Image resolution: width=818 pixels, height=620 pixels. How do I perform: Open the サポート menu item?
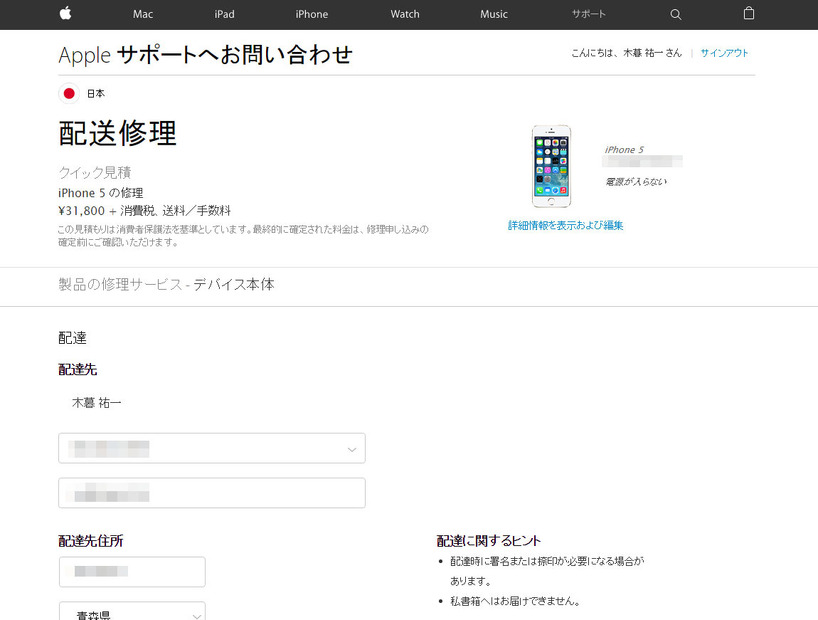point(588,14)
